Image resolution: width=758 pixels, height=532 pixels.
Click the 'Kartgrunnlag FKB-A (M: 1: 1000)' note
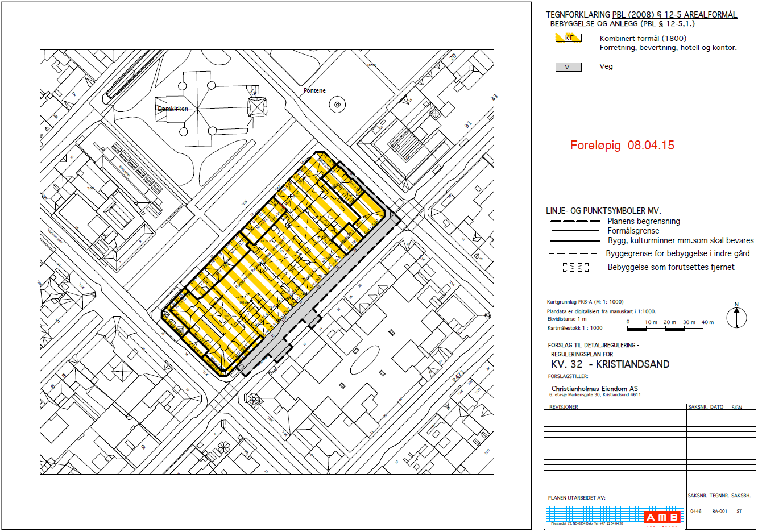point(585,302)
